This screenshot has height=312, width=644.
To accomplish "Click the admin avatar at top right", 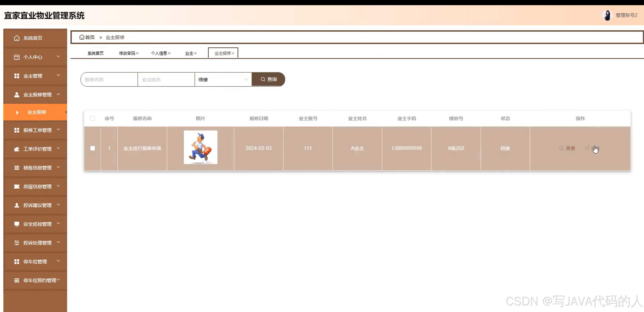I will (x=607, y=15).
